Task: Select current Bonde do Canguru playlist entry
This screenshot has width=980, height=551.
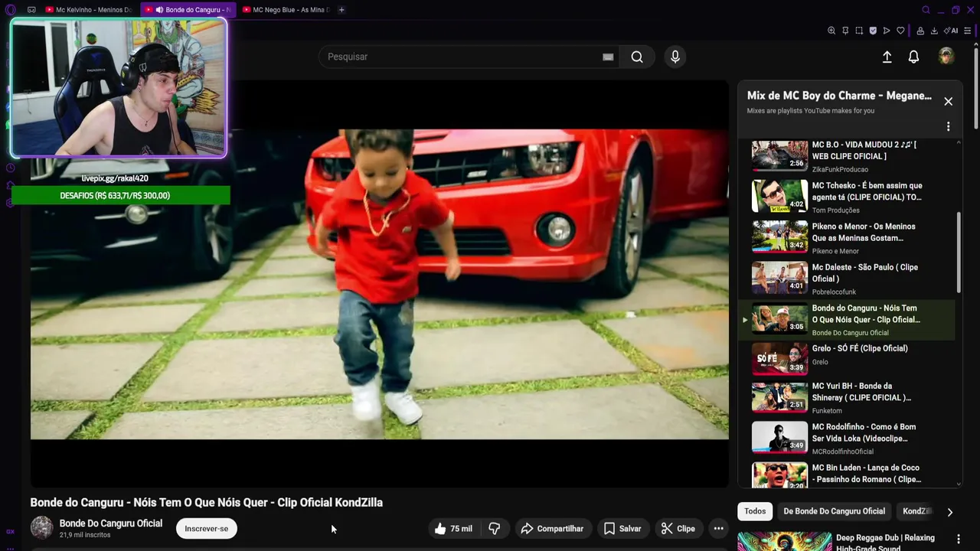Action: [846, 319]
